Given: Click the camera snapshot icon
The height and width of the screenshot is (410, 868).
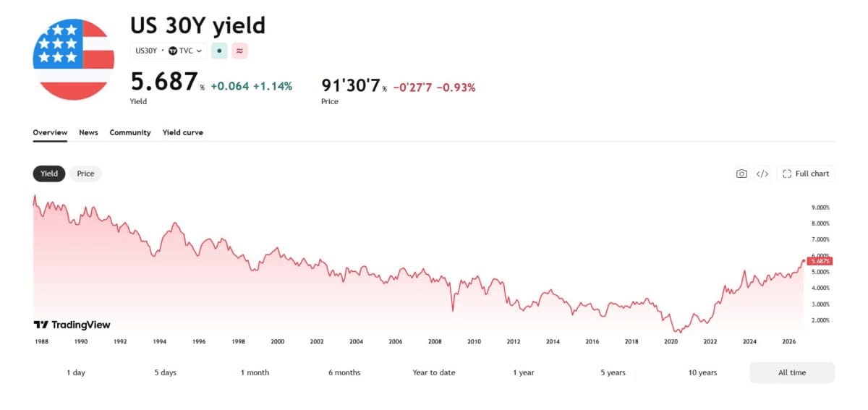Looking at the screenshot, I should pyautogui.click(x=741, y=174).
